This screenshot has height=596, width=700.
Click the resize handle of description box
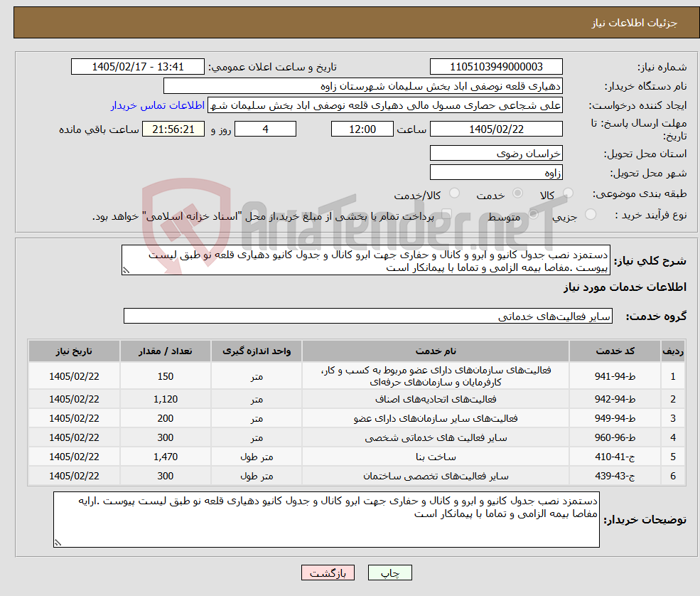pyautogui.click(x=126, y=270)
